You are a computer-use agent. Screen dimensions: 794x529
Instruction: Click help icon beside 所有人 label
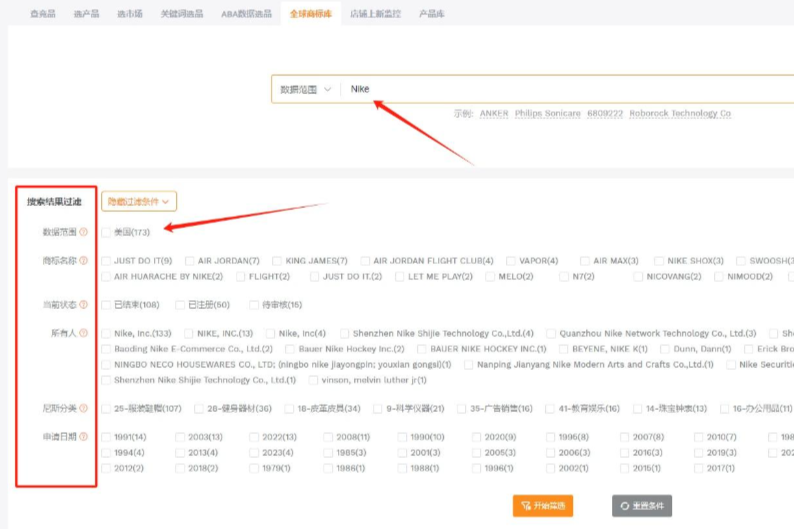click(84, 333)
